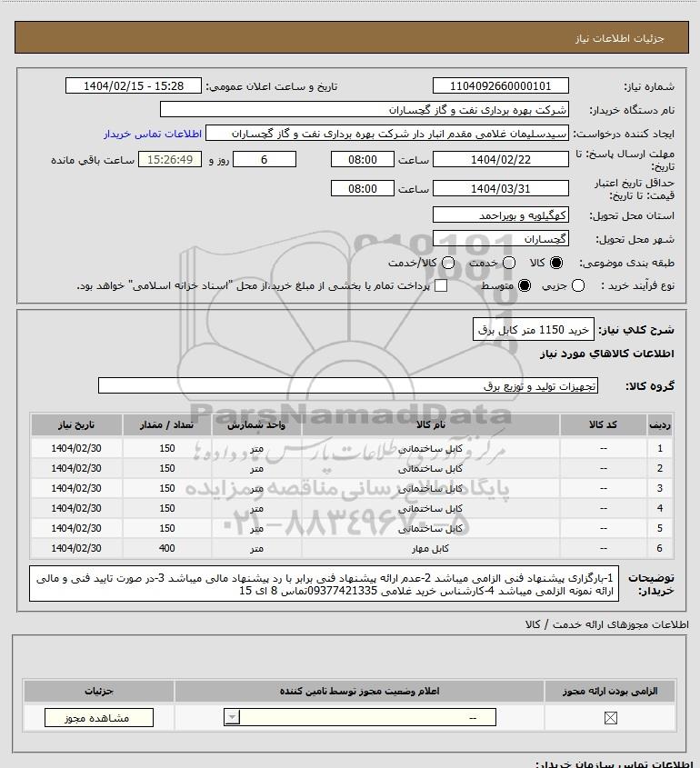Click the تعداد / مقدار column header
Viewport: 700px width, 768px height.
(x=167, y=424)
